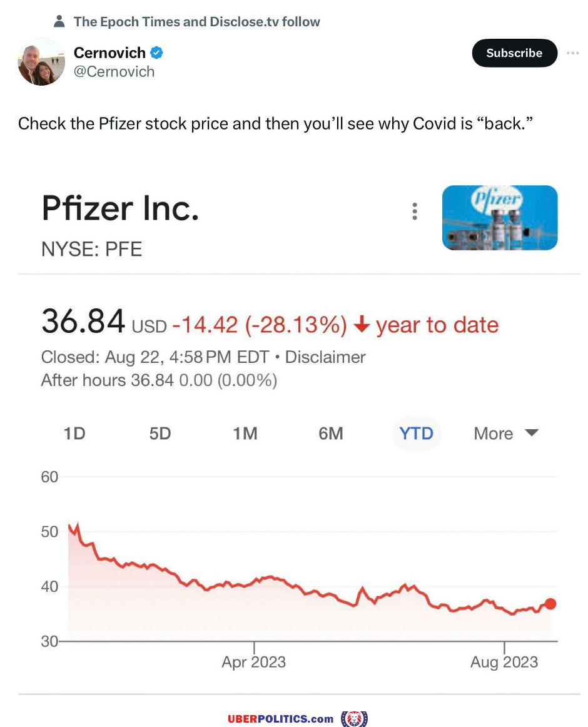Click the blue verified badge
This screenshot has width=588, height=727.
pos(157,53)
